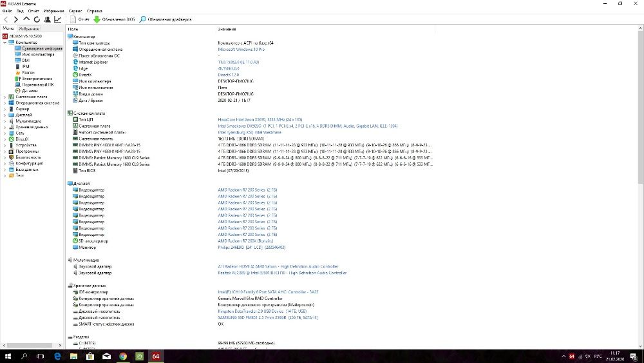This screenshot has height=363, width=644.
Task: Click the Отчёт report button in the toolbar
Action: [80, 19]
